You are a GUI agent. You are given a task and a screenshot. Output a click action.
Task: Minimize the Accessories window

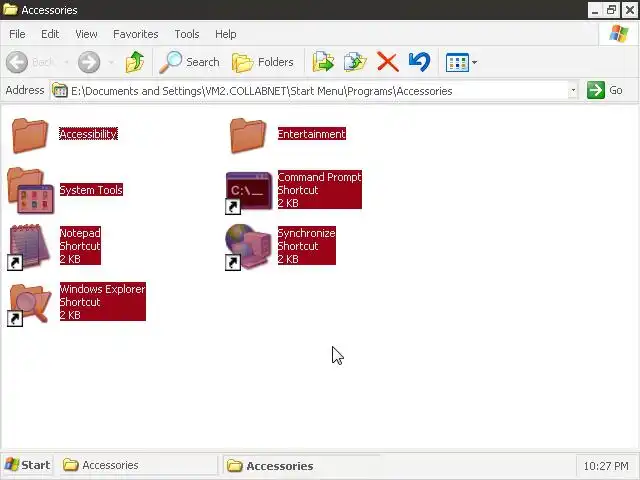(x=595, y=10)
